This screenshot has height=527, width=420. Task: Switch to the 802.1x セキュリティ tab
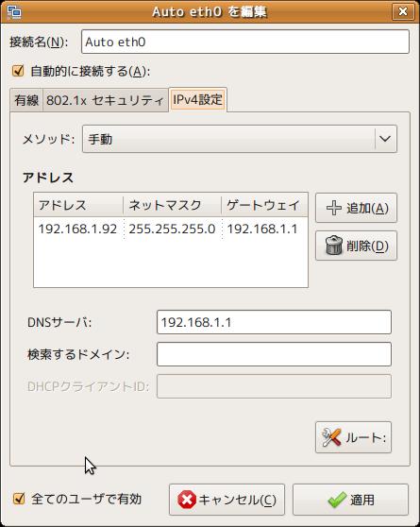point(105,100)
